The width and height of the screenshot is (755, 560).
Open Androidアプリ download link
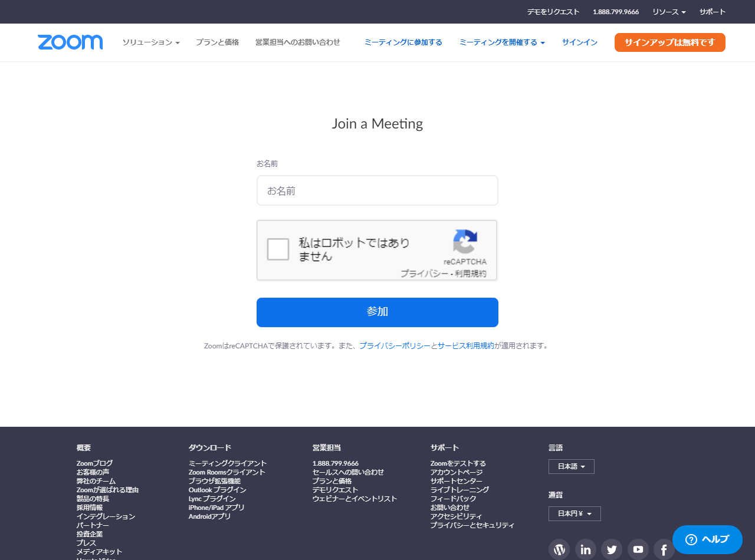209,516
